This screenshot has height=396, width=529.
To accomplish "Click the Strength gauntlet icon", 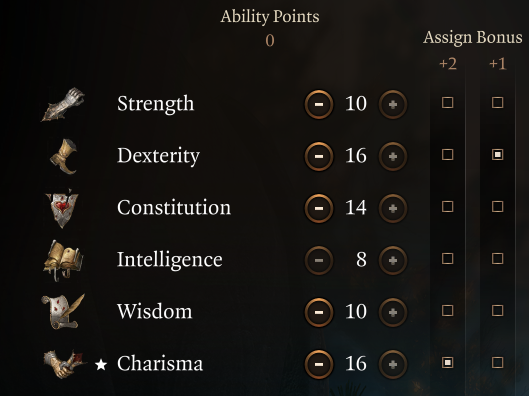I will [x=63, y=104].
